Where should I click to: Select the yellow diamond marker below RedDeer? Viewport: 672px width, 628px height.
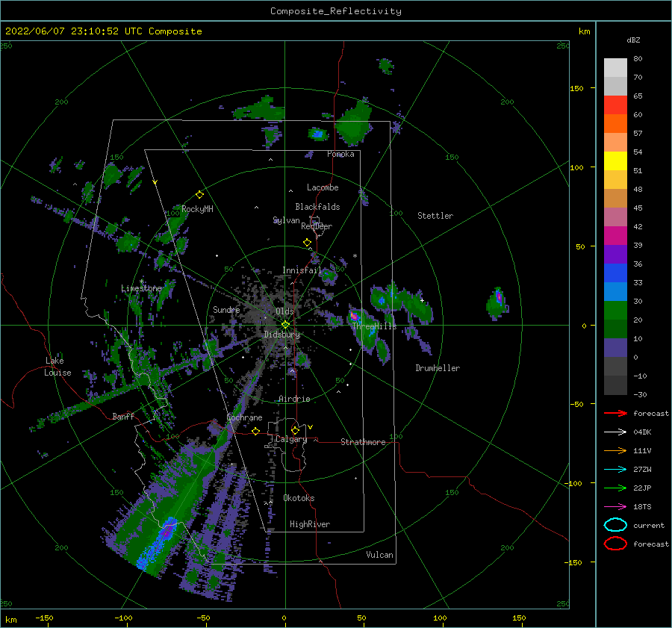point(308,243)
